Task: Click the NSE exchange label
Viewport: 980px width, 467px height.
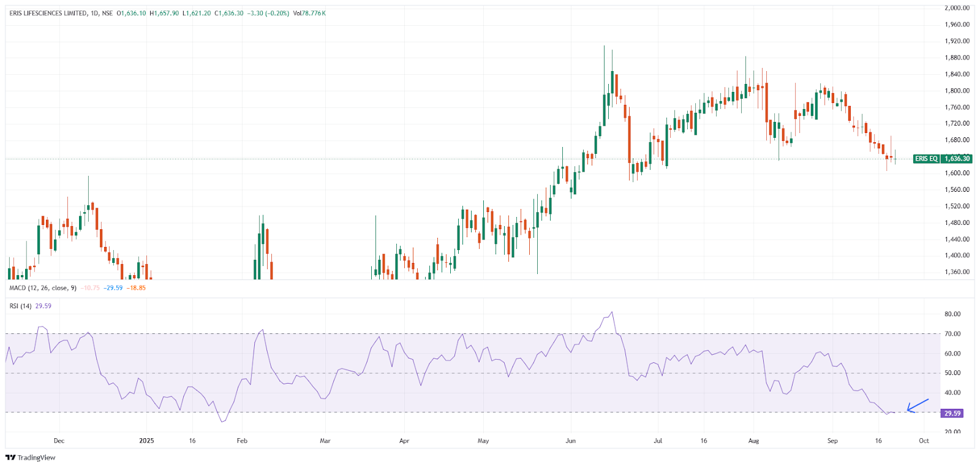Action: pos(107,13)
